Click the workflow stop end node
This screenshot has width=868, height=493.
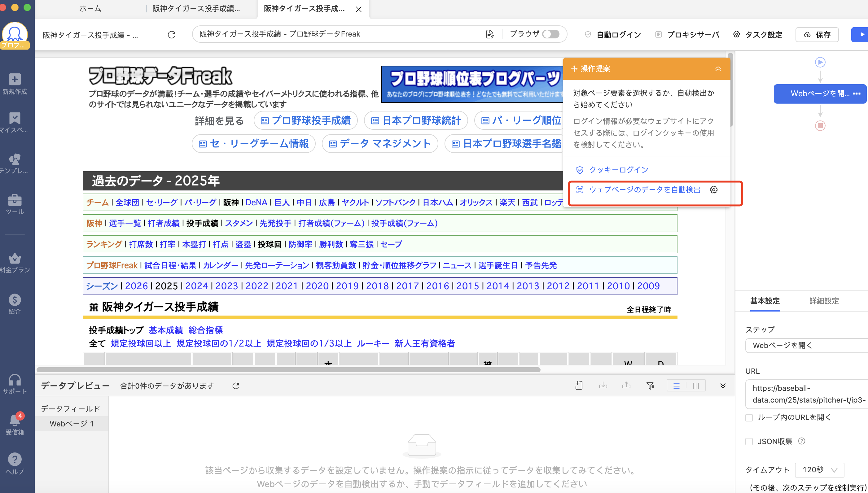pos(820,126)
